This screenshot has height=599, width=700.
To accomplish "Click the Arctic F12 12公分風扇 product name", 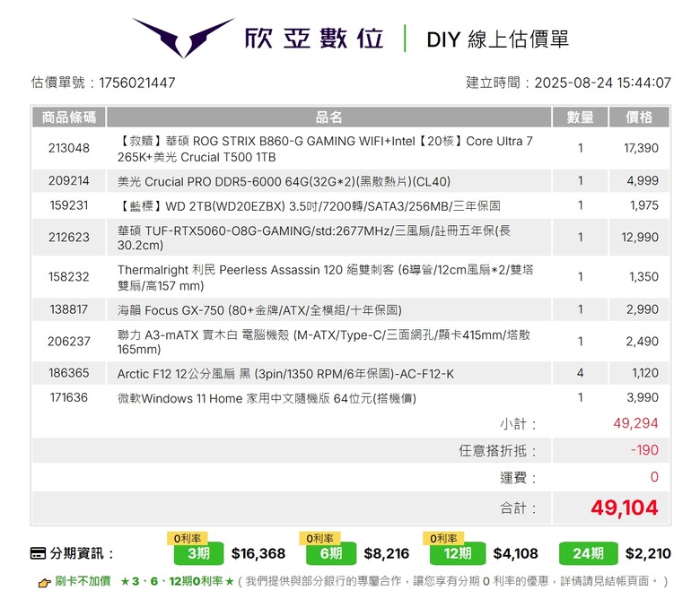I will (x=285, y=374).
